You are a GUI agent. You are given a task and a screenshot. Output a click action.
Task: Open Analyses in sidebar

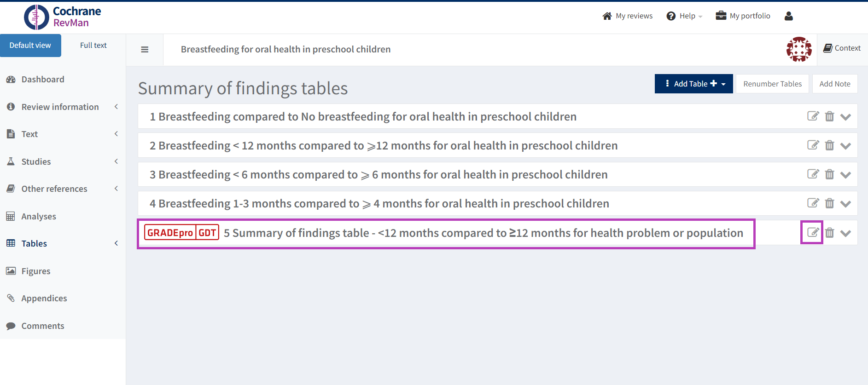coord(39,216)
